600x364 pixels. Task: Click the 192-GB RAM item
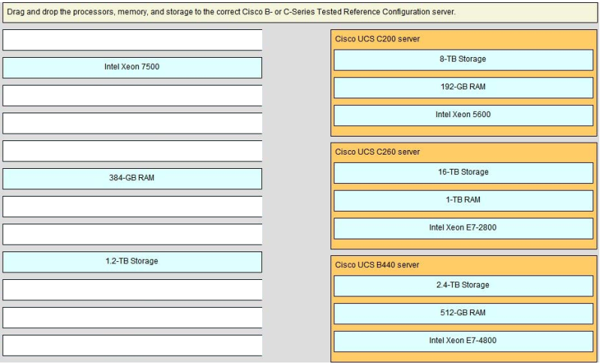[463, 88]
